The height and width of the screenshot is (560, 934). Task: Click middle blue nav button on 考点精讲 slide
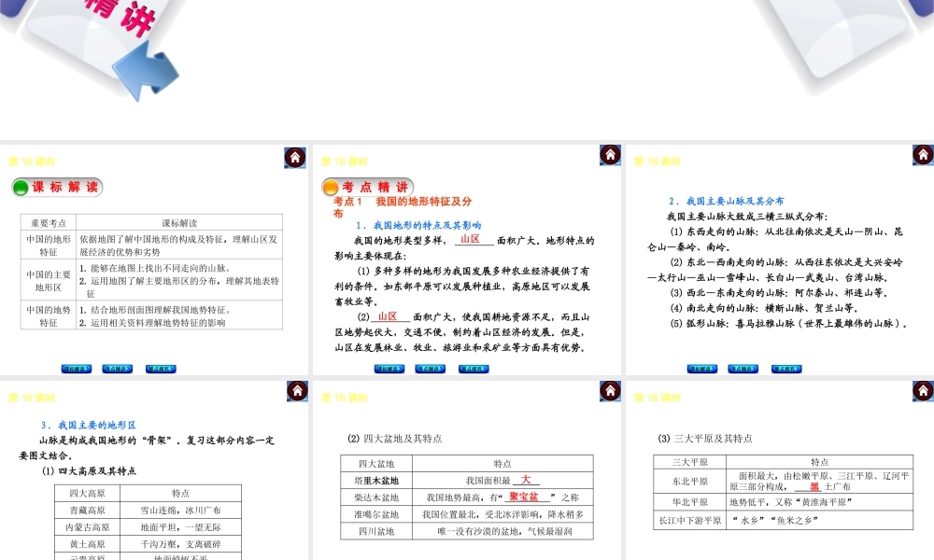click(x=430, y=369)
